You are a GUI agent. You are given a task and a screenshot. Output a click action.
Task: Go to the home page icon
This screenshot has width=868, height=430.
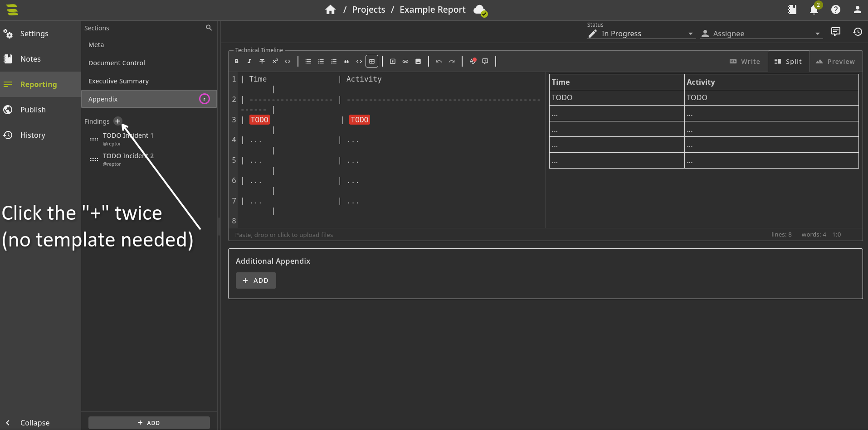330,10
